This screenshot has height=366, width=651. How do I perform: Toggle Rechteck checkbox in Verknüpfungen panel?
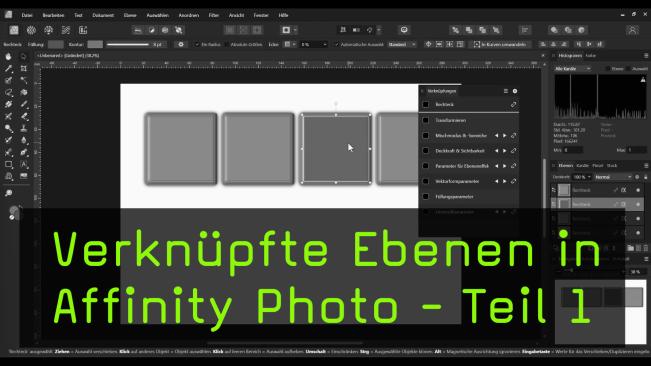tap(426, 105)
